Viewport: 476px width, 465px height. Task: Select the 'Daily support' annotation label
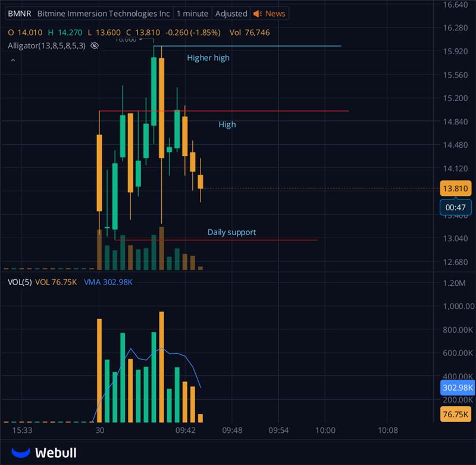tap(231, 232)
